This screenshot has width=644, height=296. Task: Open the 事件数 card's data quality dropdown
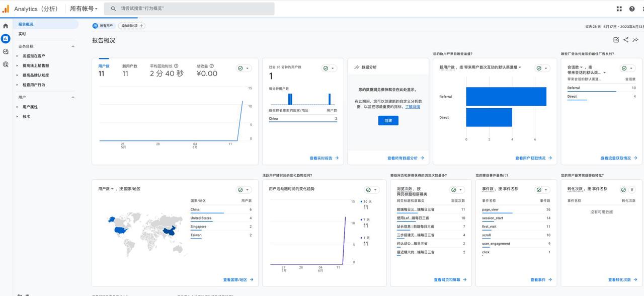[x=542, y=190]
